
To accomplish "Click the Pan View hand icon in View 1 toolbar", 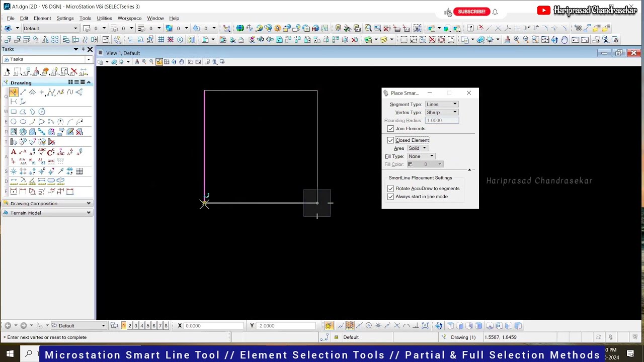I will click(182, 62).
